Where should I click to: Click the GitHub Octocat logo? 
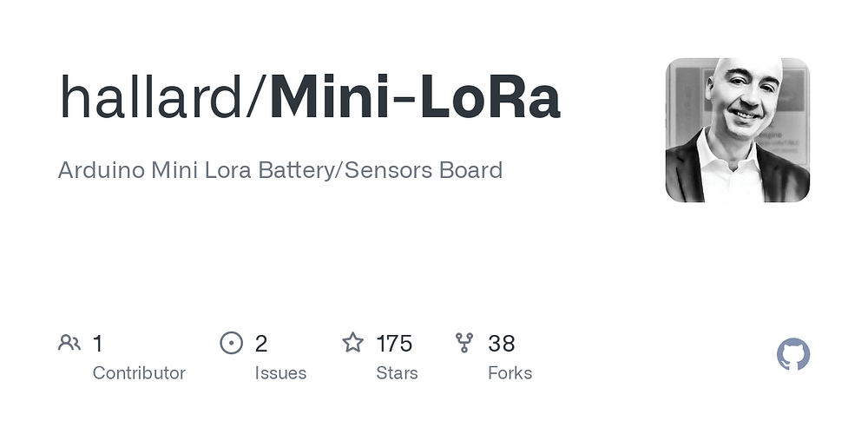click(x=793, y=354)
